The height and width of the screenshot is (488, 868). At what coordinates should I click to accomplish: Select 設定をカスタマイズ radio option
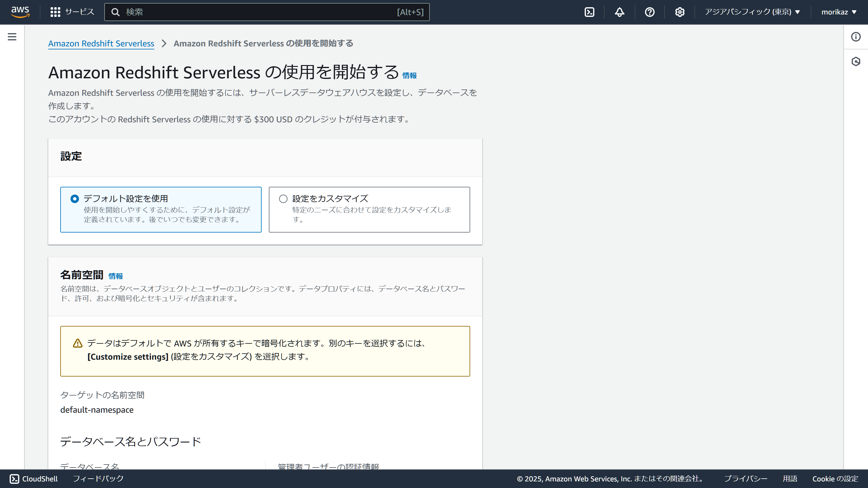coord(283,199)
